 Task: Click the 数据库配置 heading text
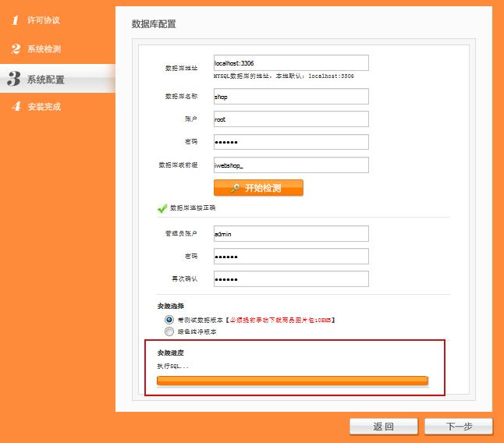(154, 23)
